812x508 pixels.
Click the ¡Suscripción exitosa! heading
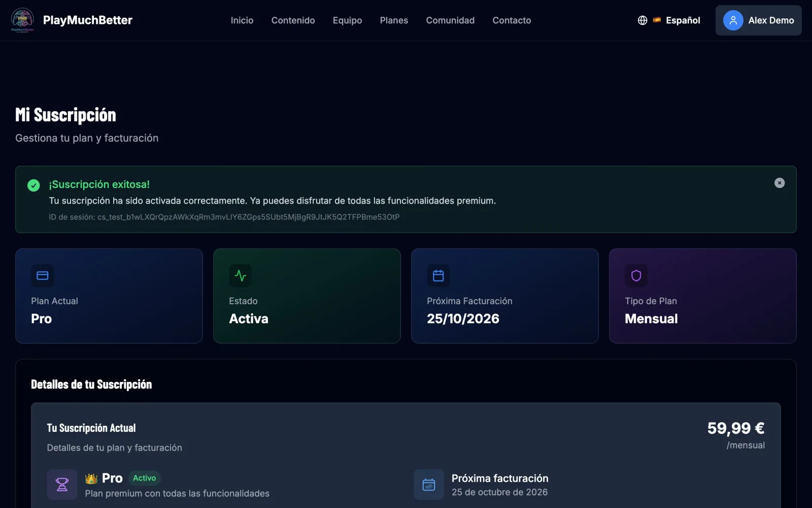tap(99, 184)
